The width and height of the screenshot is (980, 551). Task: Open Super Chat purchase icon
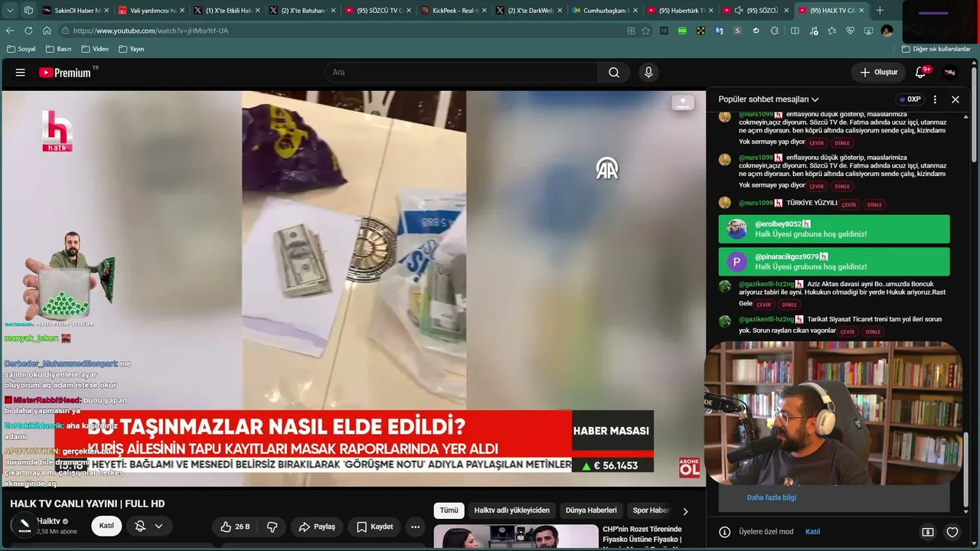[x=928, y=532]
